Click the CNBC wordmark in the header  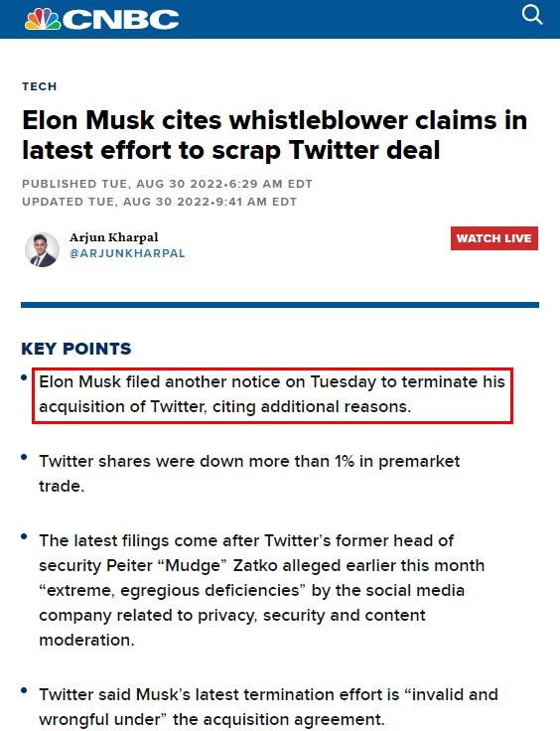tap(121, 20)
